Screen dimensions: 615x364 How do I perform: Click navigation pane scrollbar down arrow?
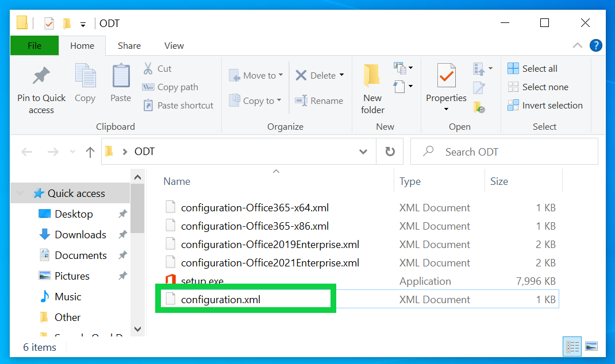[x=138, y=329]
